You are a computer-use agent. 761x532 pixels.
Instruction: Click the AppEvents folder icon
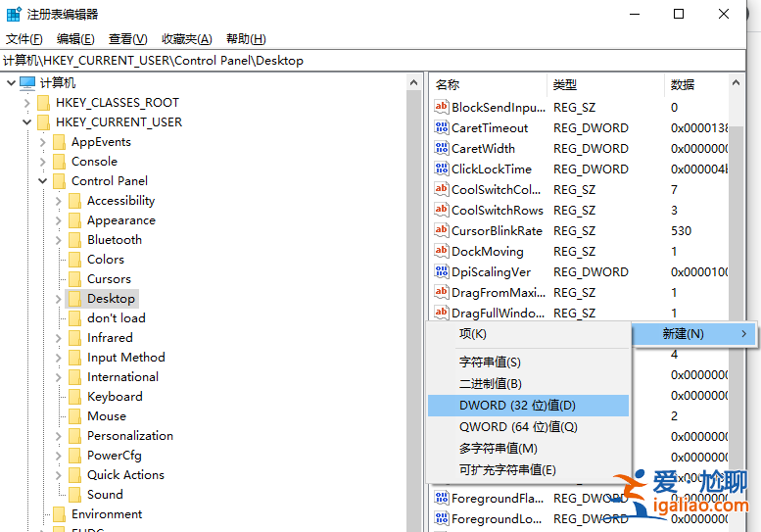59,142
